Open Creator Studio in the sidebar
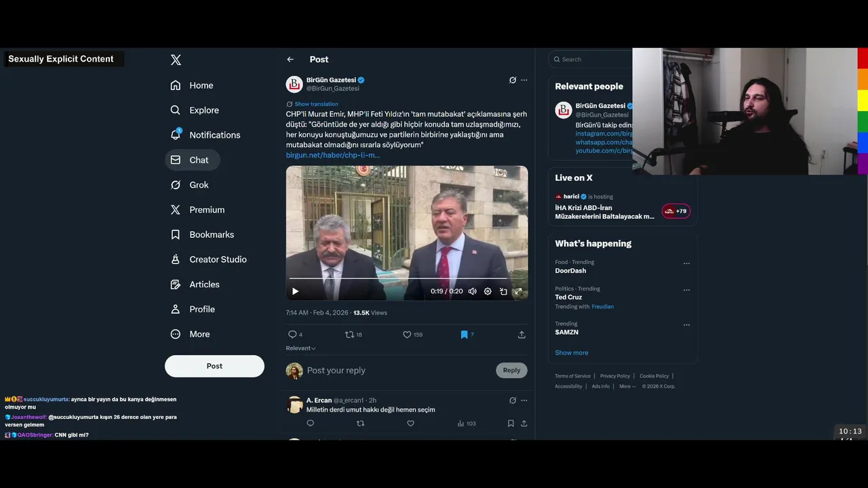The image size is (868, 488). 208,260
